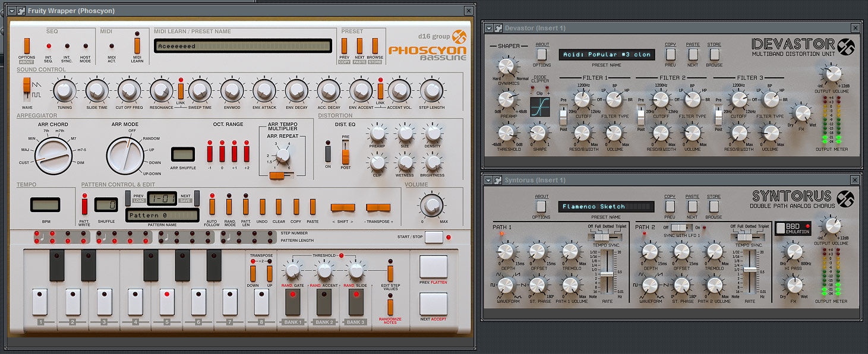Viewport: 868px width, 354px height.
Task: Toggle the Distortion ON switch
Action: (x=327, y=153)
